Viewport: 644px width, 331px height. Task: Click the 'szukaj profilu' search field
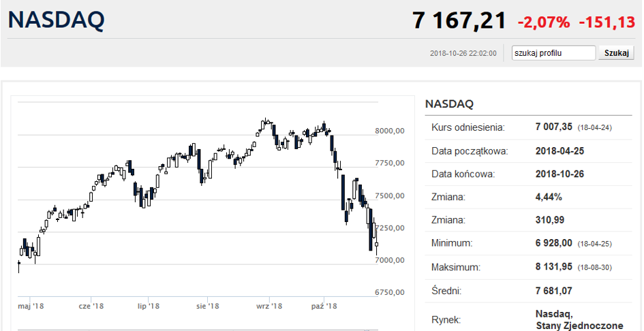click(x=553, y=53)
